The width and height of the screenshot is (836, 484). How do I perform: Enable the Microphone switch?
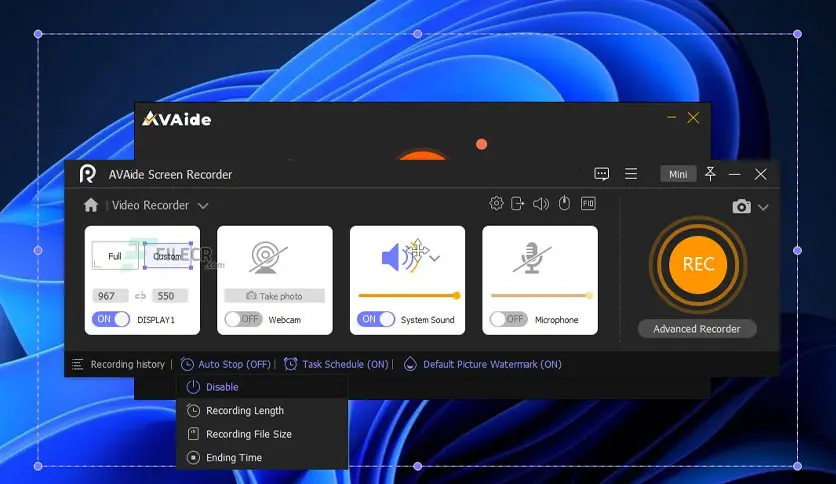pyautogui.click(x=509, y=319)
